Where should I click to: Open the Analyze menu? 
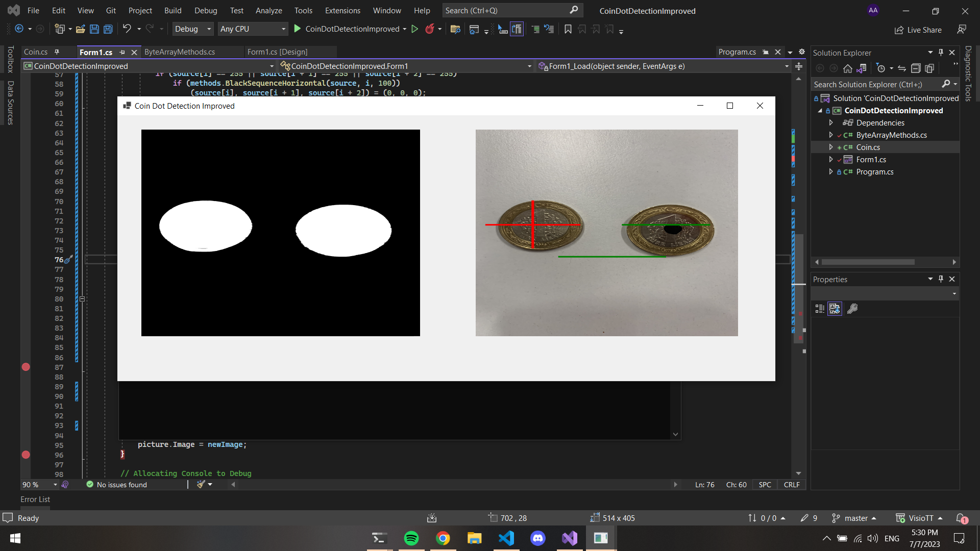(x=268, y=11)
